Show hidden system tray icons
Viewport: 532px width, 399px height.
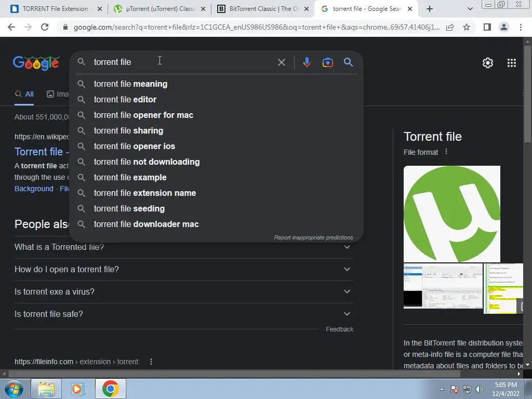pos(442,390)
